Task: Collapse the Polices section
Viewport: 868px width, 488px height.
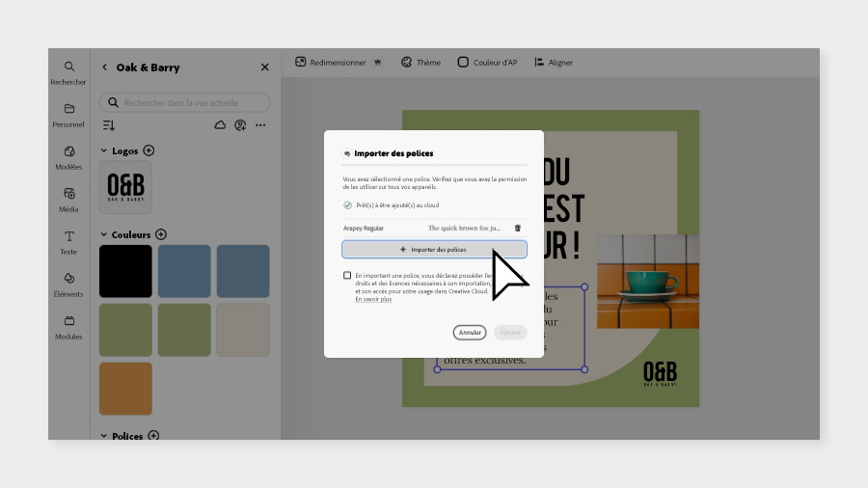Action: 103,435
